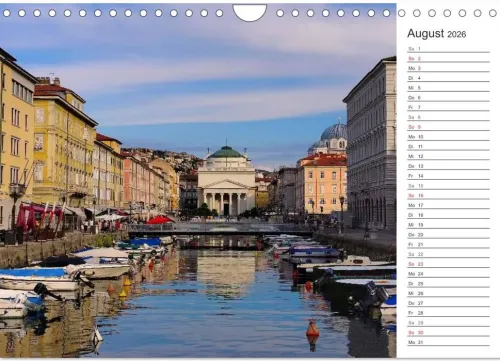Select the 'Do 13' date row
This screenshot has height=361, width=500.
coord(448,166)
